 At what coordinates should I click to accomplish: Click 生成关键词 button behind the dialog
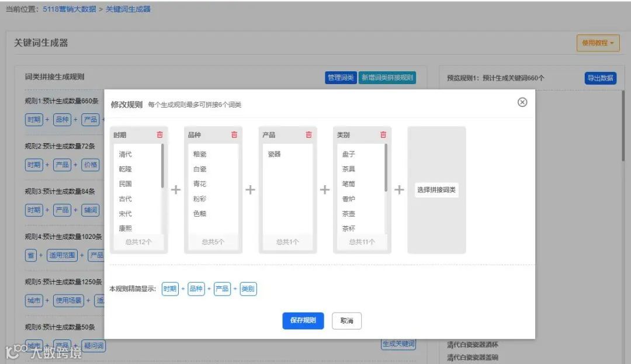(x=398, y=344)
